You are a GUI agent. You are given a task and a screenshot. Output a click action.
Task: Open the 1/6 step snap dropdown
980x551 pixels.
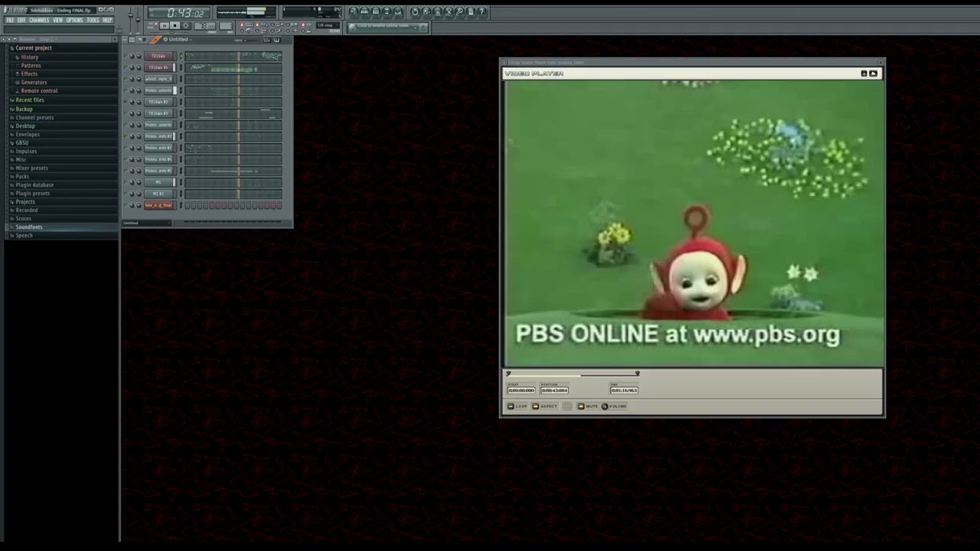(x=328, y=25)
